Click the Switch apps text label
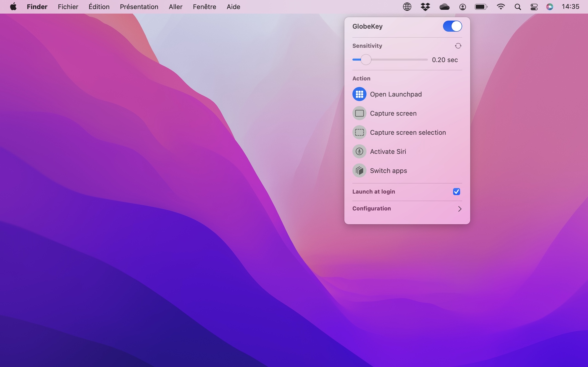This screenshot has width=588, height=367. (388, 171)
